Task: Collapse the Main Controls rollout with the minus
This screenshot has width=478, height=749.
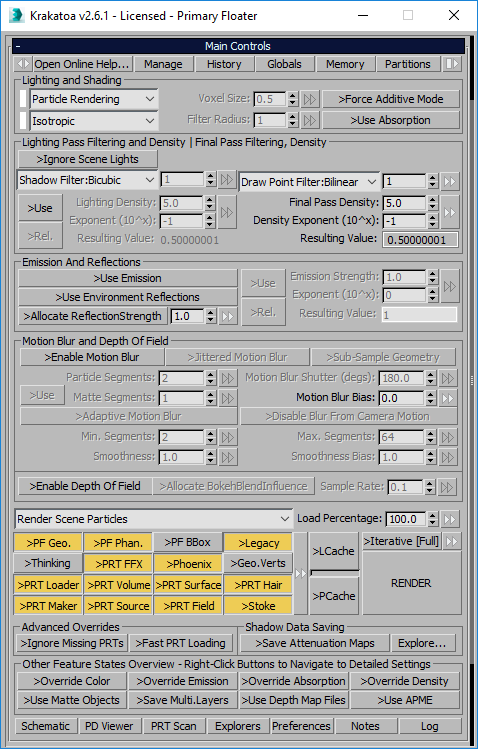Action: (18, 46)
